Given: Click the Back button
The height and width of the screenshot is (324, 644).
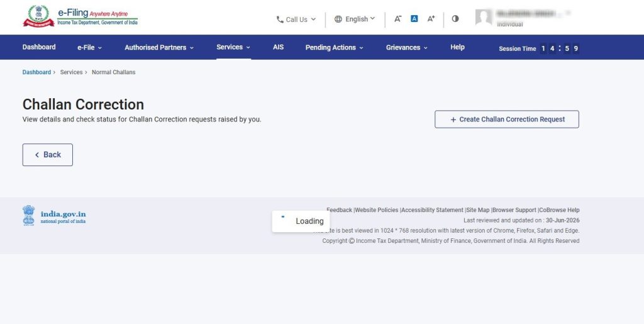Looking at the screenshot, I should [x=48, y=155].
